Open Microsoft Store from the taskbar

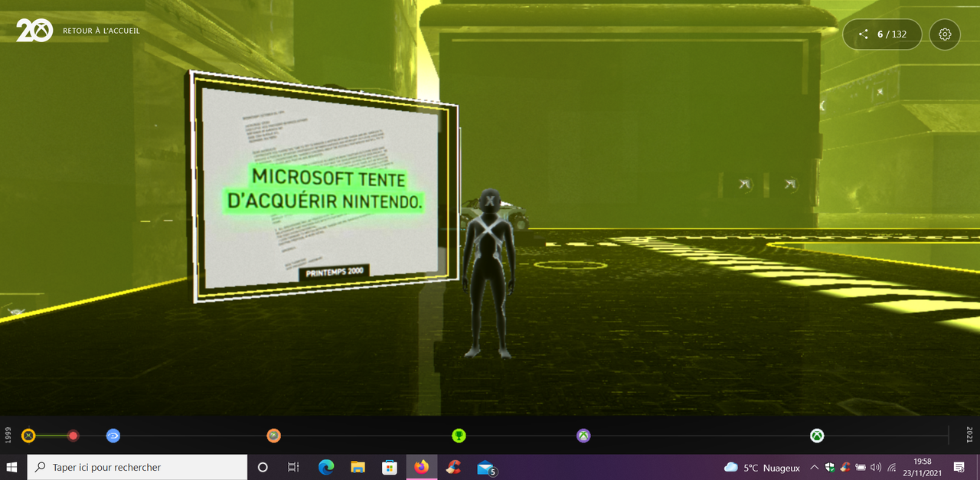389,467
